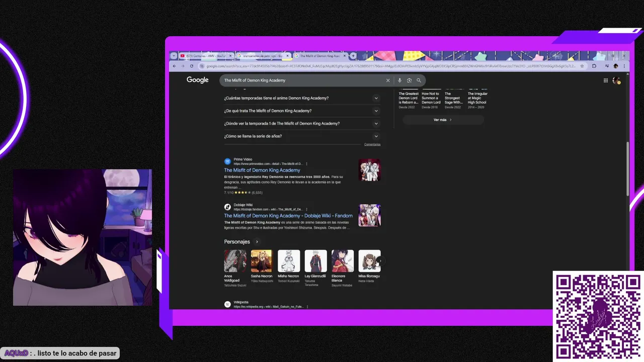Open the Chrome extensions puzzle icon
This screenshot has width=644, height=362.
[594, 66]
